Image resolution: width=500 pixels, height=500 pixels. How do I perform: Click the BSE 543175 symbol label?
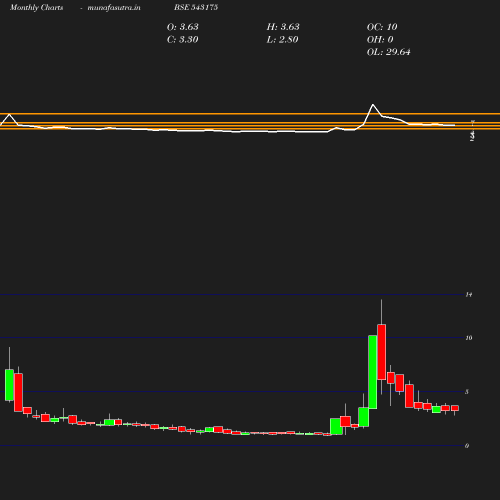[196, 7]
